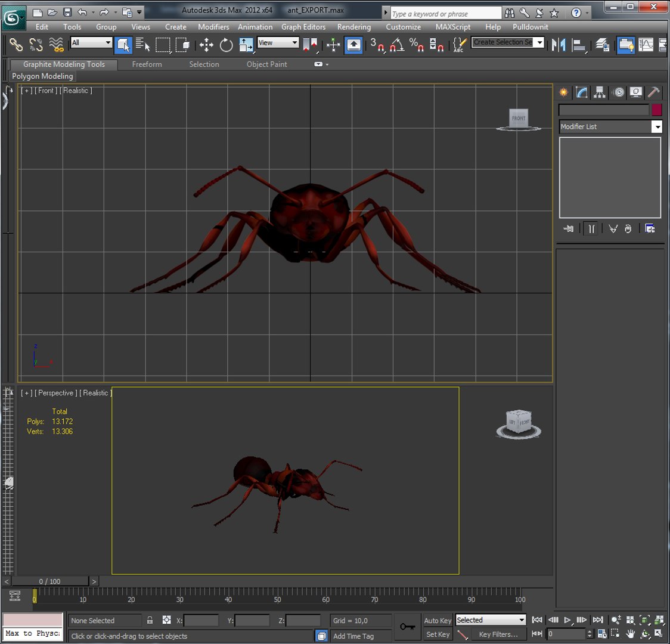This screenshot has height=644, width=670.
Task: Click the object color swatch
Action: pos(657,110)
